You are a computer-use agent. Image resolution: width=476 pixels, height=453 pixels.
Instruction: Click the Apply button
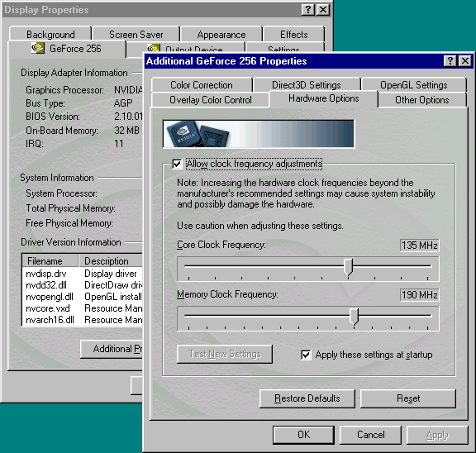pos(437,435)
